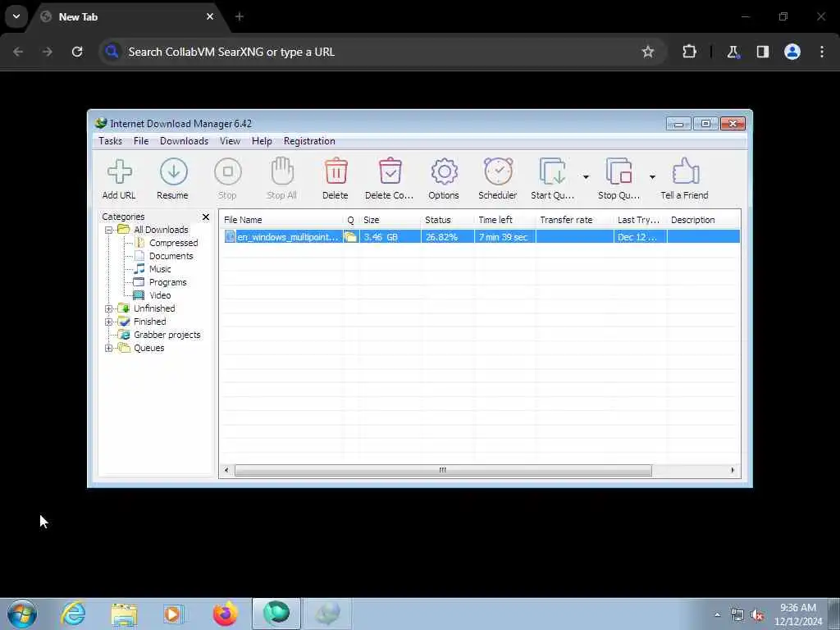Click the Chrome Labs flask icon
The width and height of the screenshot is (840, 630).
coord(733,52)
